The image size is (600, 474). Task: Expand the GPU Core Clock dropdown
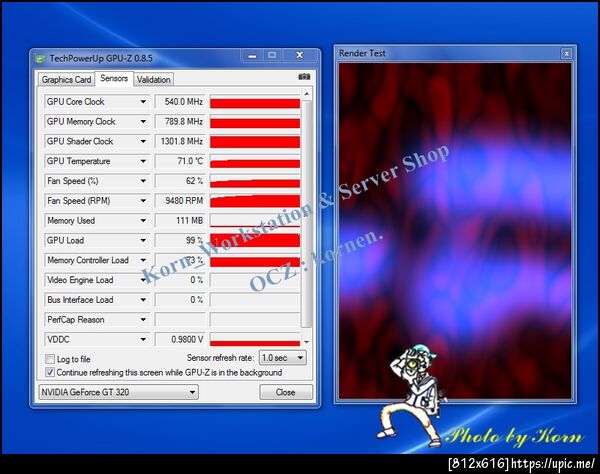[x=143, y=102]
